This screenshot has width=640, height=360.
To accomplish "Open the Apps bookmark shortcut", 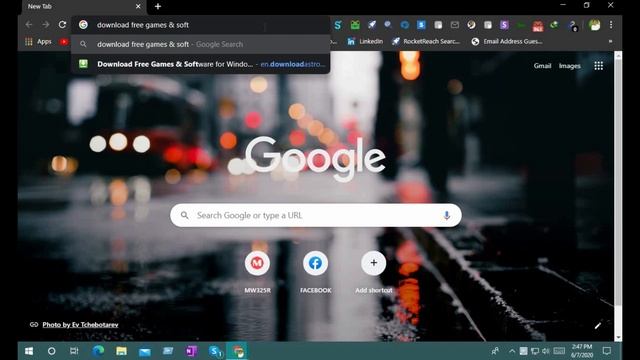I will coord(38,42).
